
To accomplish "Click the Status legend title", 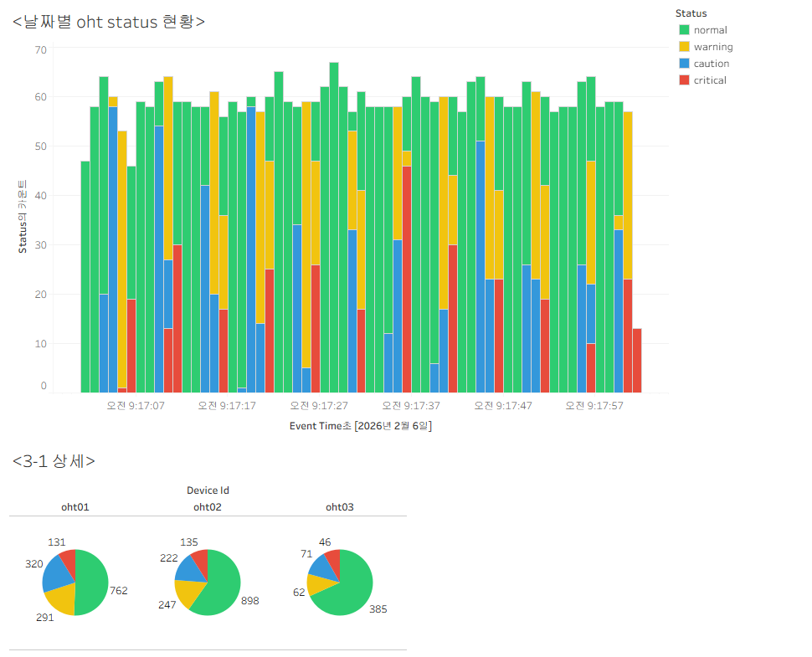I will 691,13.
